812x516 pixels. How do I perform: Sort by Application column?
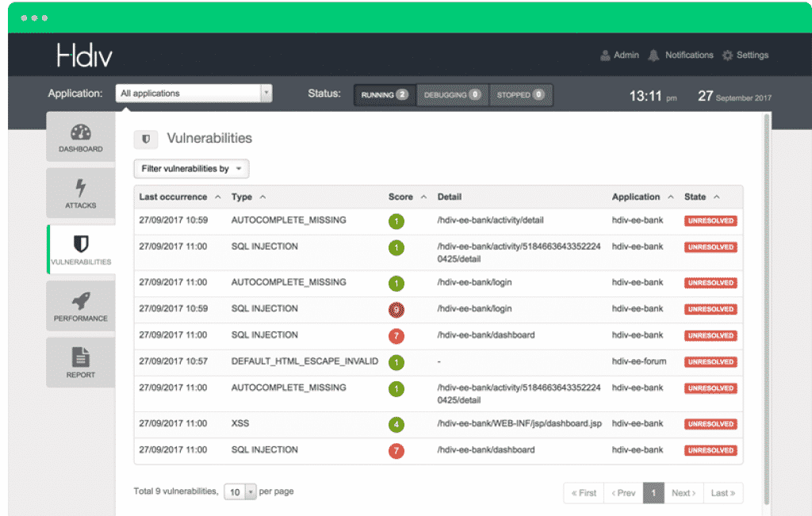pyautogui.click(x=642, y=197)
